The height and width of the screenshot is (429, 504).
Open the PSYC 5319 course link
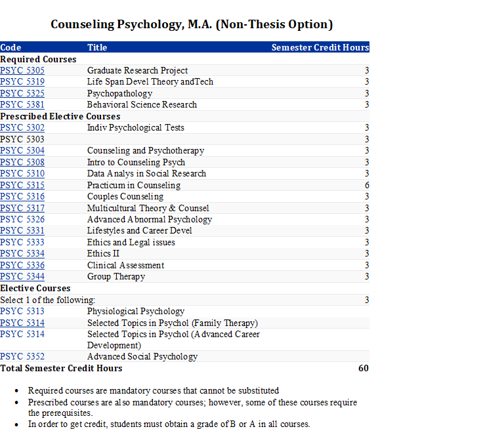pyautogui.click(x=22, y=81)
